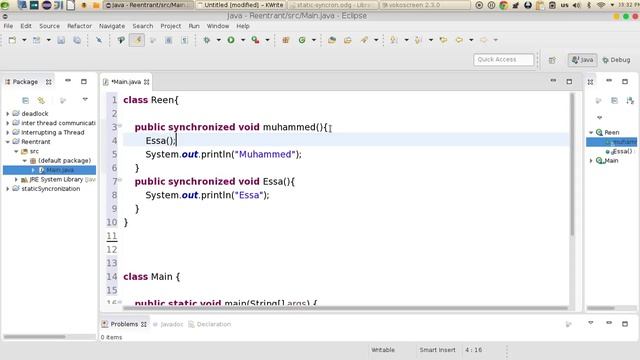Switch to the Debug perspective

pos(617,60)
